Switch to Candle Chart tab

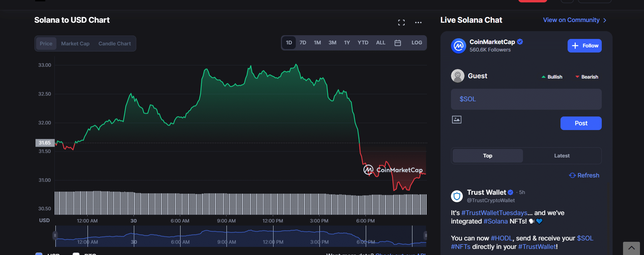[115, 44]
